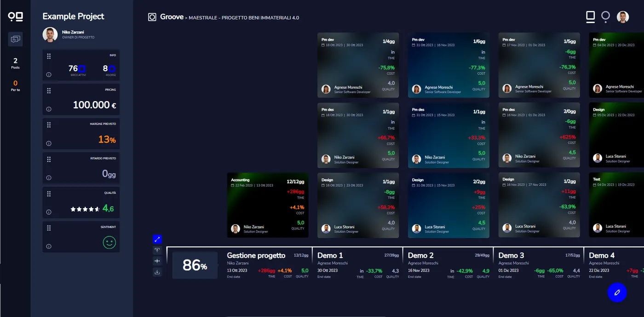Click the drag handle on the SENTIMENT widget
Viewport: 644px width, 317px height.
pyautogui.click(x=49, y=228)
